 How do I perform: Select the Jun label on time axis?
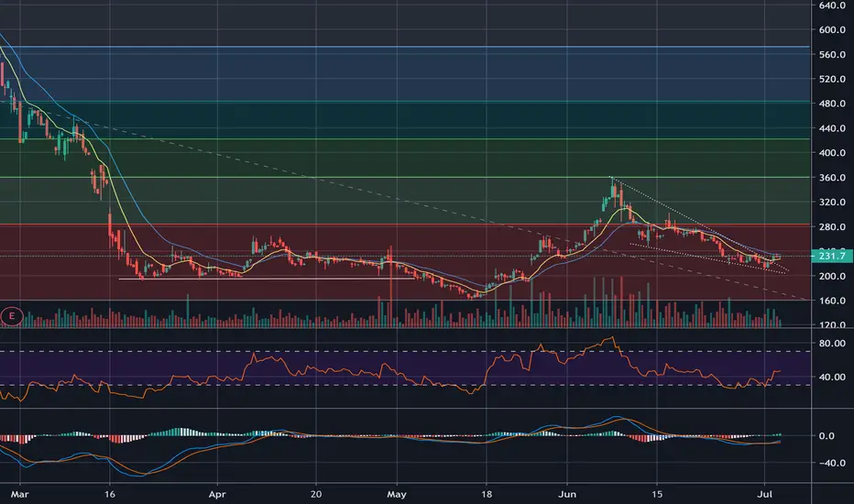(x=567, y=495)
